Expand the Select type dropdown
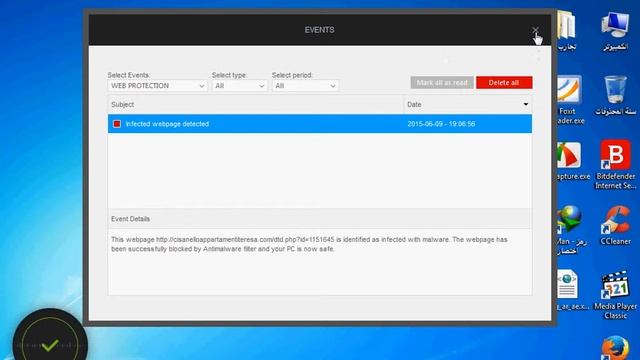Image resolution: width=640 pixels, height=360 pixels. pyautogui.click(x=239, y=86)
